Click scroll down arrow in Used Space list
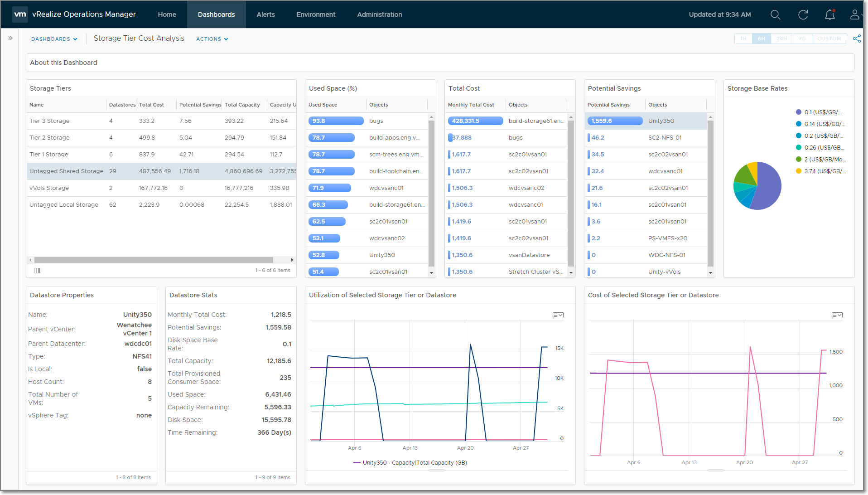The width and height of the screenshot is (868, 495). pos(431,273)
